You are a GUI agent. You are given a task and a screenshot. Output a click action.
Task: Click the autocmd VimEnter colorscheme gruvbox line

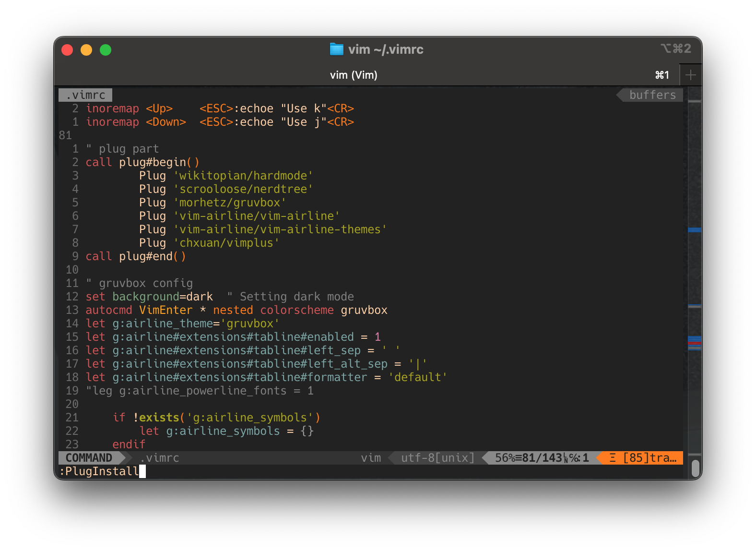pos(236,310)
